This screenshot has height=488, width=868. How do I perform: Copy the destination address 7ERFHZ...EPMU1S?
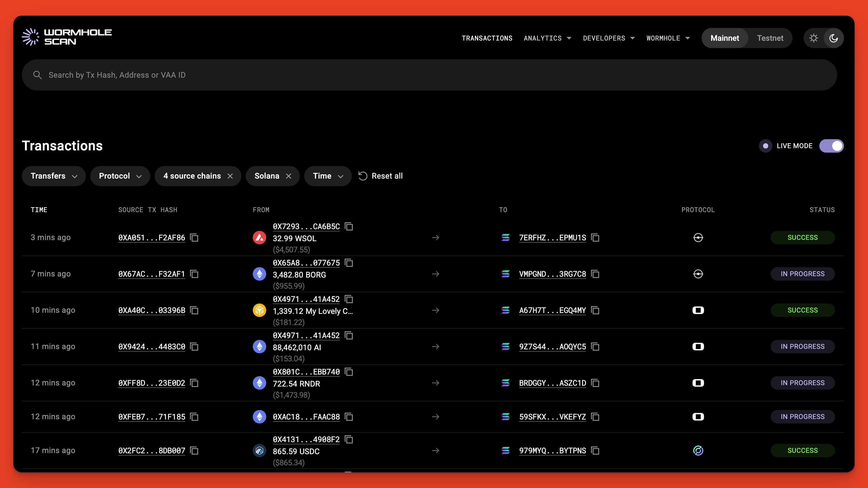(x=595, y=238)
